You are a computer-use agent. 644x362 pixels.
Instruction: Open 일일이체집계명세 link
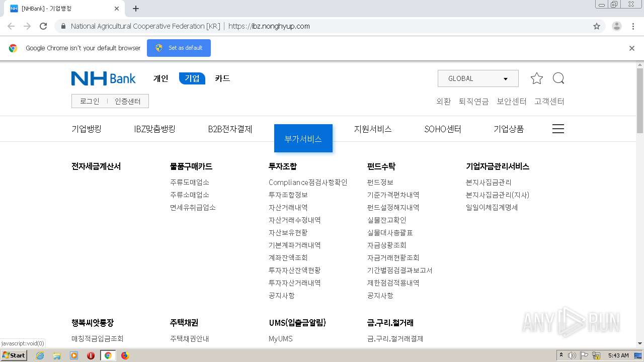(x=492, y=207)
